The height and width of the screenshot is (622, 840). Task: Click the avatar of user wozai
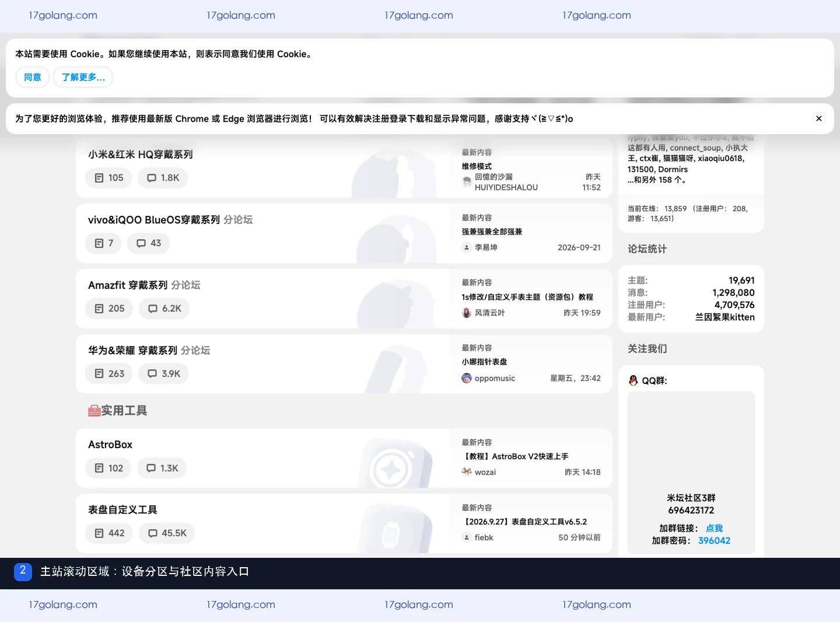[467, 472]
